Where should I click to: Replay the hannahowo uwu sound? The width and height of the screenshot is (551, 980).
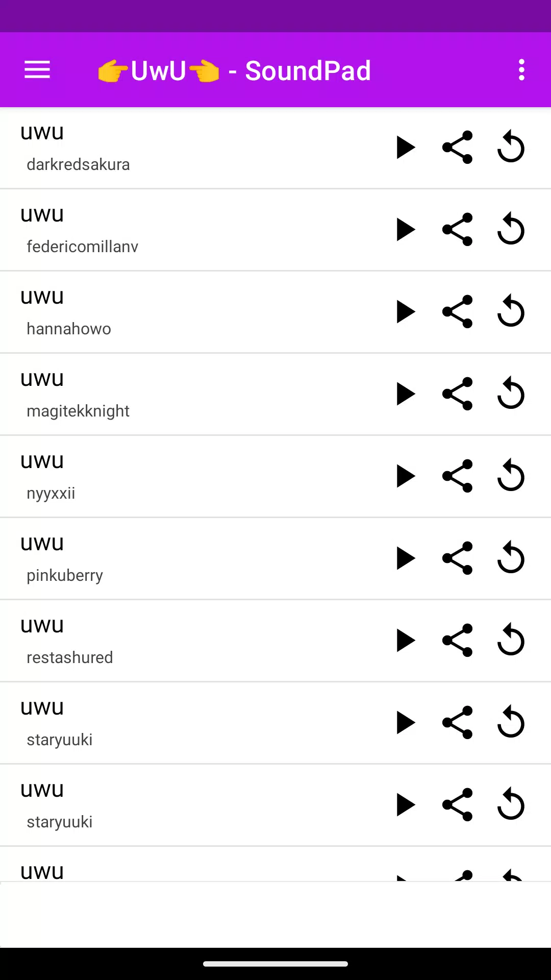click(511, 312)
